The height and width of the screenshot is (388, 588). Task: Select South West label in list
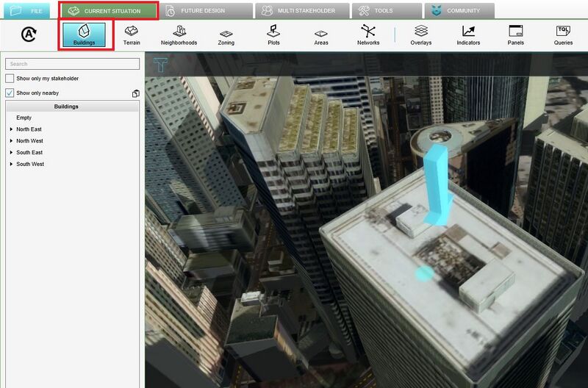click(x=30, y=164)
